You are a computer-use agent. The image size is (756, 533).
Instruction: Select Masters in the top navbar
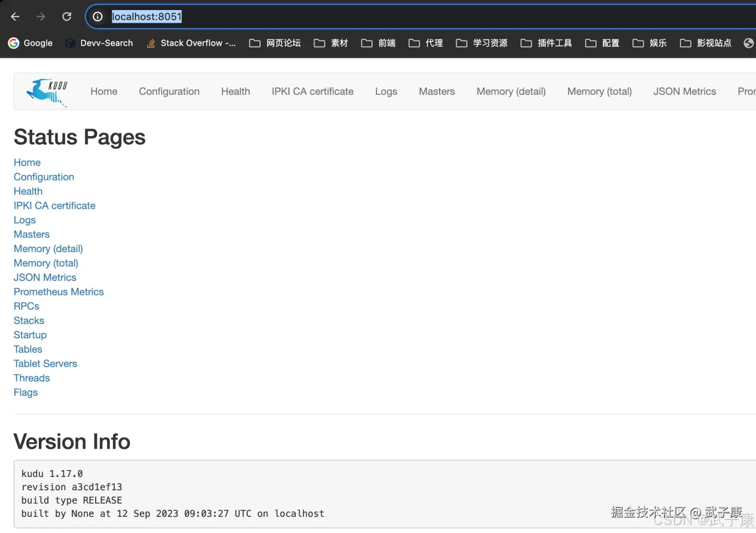(x=437, y=91)
